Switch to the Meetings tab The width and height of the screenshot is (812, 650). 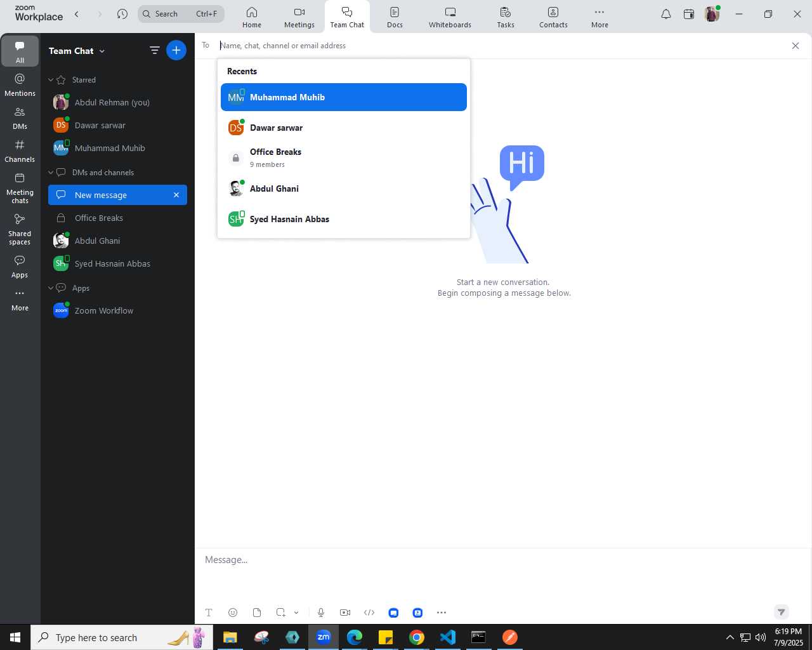(299, 17)
